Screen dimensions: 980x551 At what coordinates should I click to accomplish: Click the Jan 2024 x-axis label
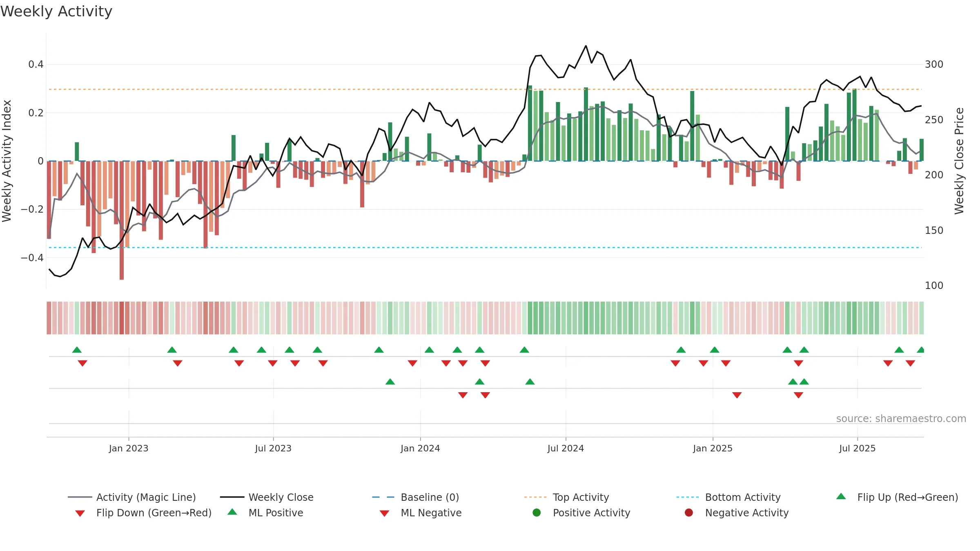(x=420, y=449)
